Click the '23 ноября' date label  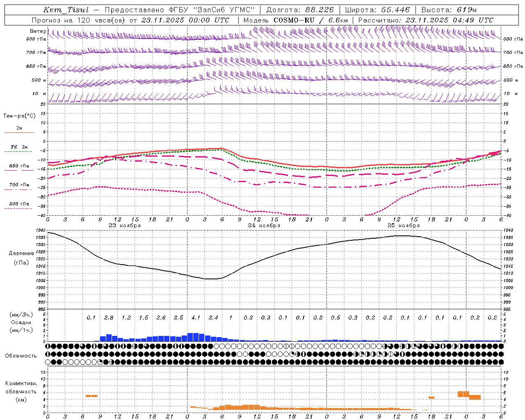(x=125, y=226)
